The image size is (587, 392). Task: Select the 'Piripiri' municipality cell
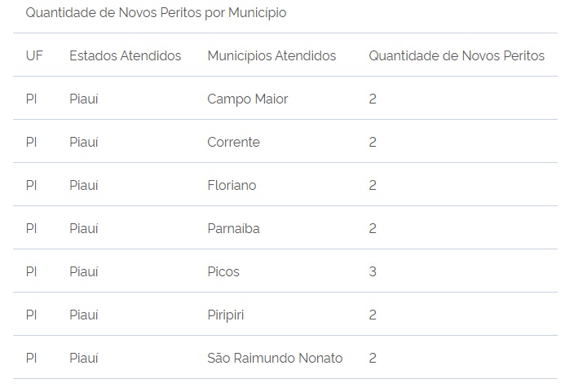click(226, 315)
